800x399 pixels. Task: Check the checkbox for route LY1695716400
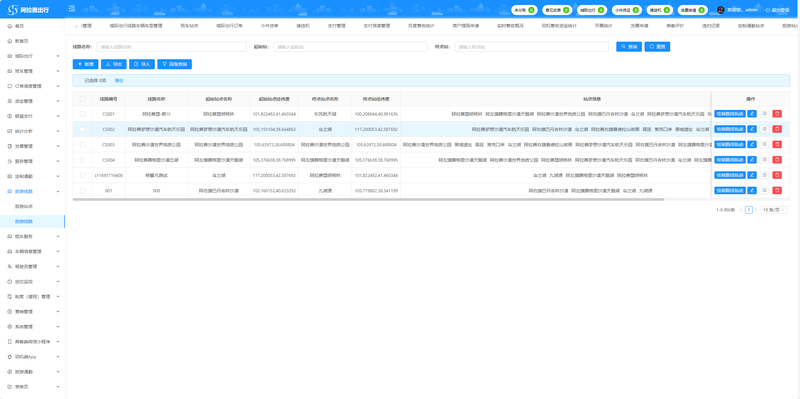[82, 176]
